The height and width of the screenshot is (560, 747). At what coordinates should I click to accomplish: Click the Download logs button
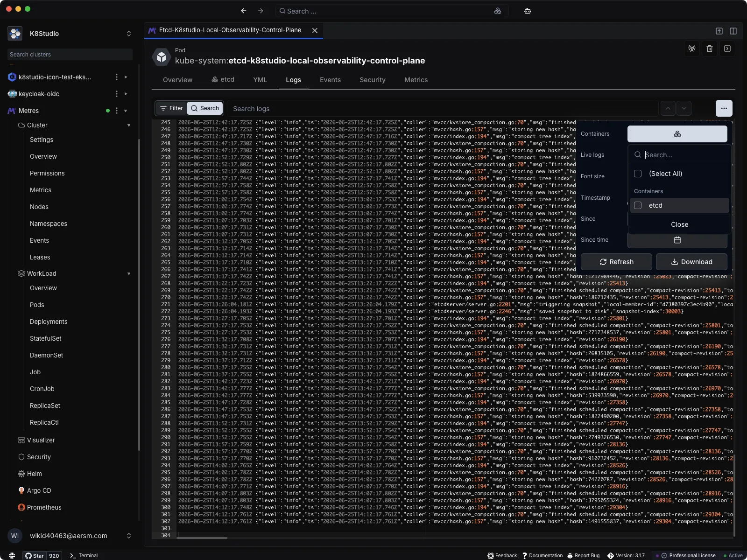[x=691, y=262]
